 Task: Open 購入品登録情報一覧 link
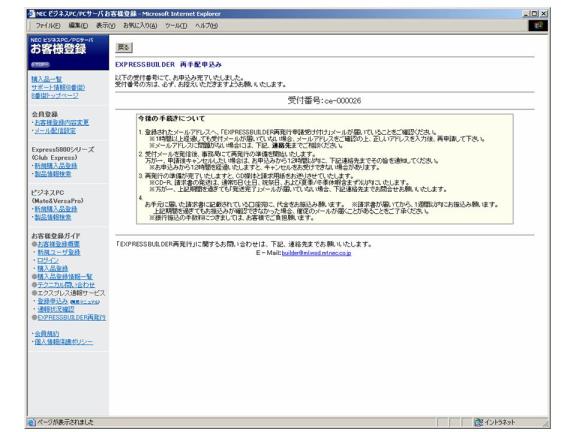pos(65,277)
